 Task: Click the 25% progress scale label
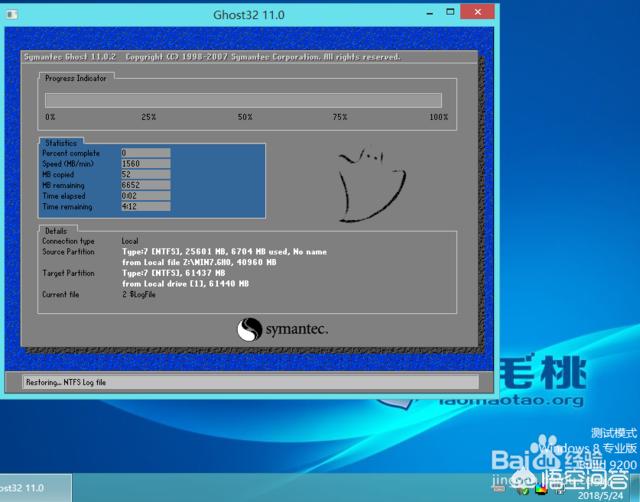[x=149, y=117]
